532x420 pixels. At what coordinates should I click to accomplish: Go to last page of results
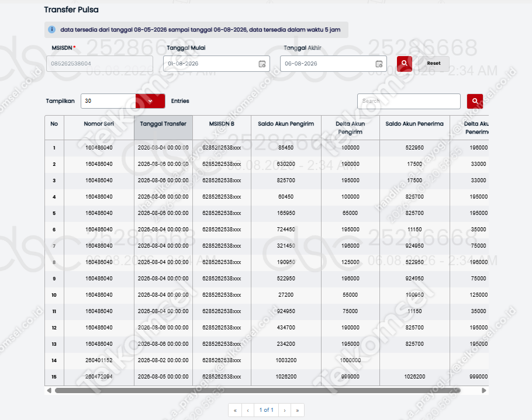click(298, 410)
